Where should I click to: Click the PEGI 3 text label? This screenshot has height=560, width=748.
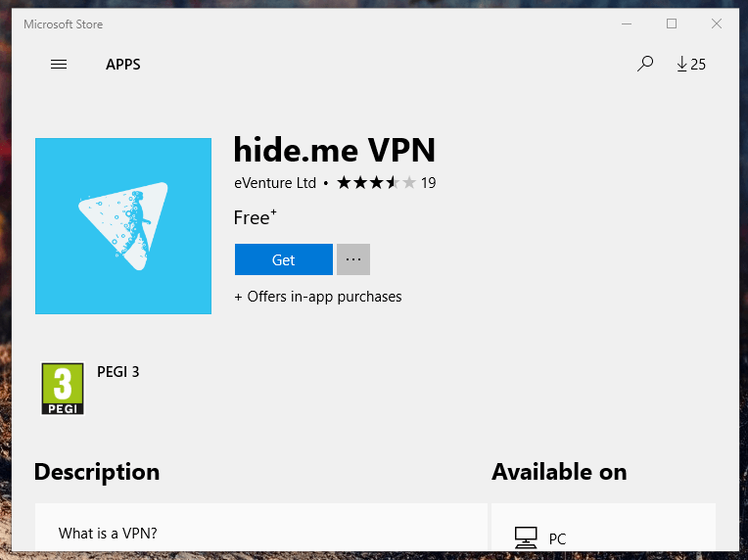(x=117, y=372)
